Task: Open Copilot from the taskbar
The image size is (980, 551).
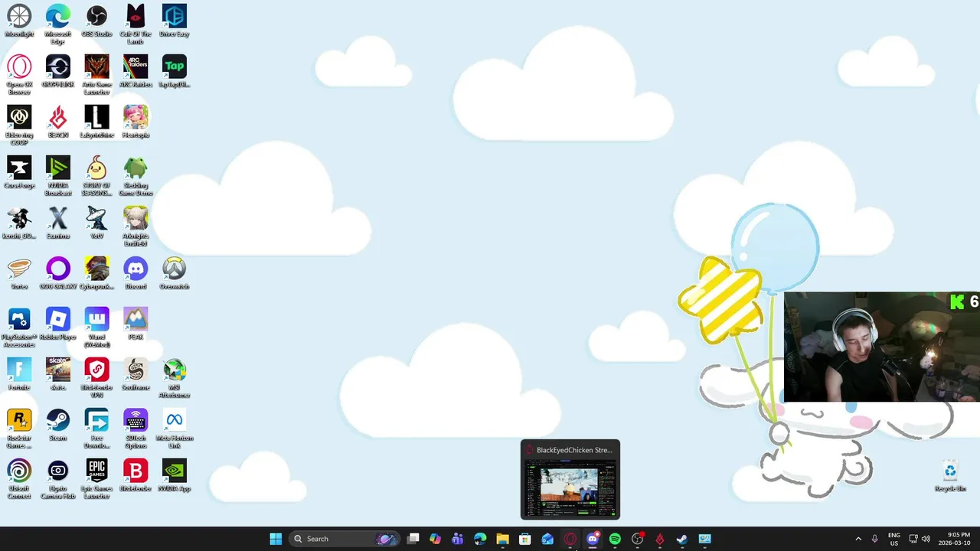Action: pos(436,539)
